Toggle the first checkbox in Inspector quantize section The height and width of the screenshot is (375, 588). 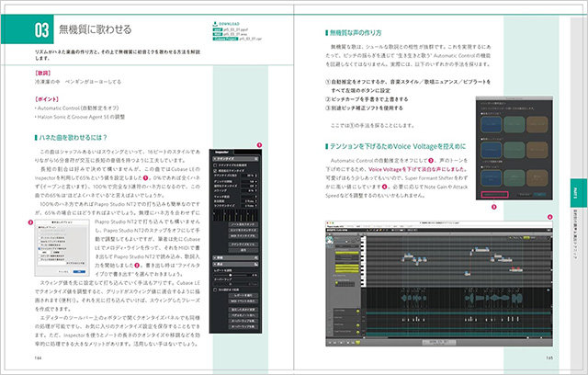(213, 165)
